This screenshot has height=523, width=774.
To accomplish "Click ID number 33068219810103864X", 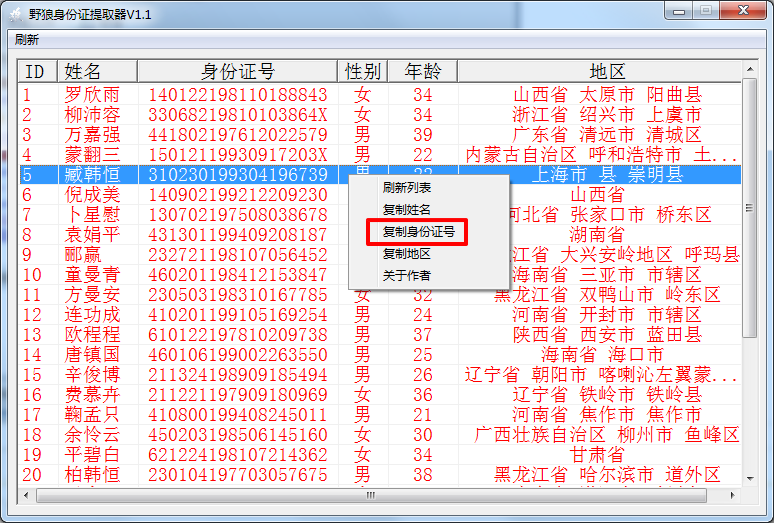I will coord(238,114).
